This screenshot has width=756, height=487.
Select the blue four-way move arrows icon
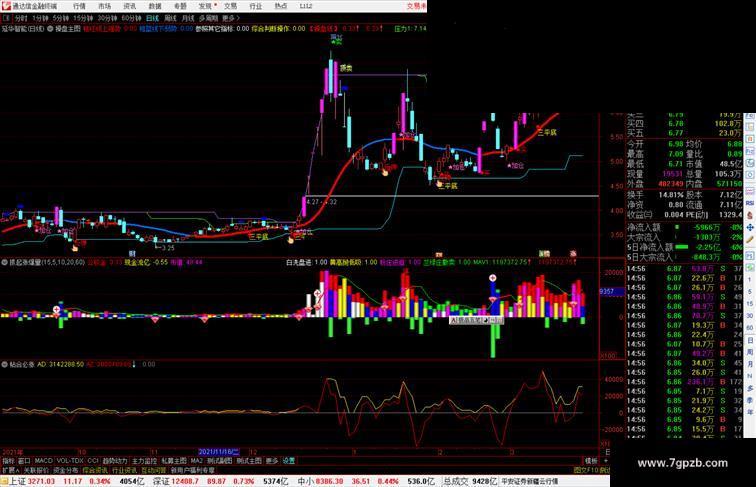click(x=750, y=227)
